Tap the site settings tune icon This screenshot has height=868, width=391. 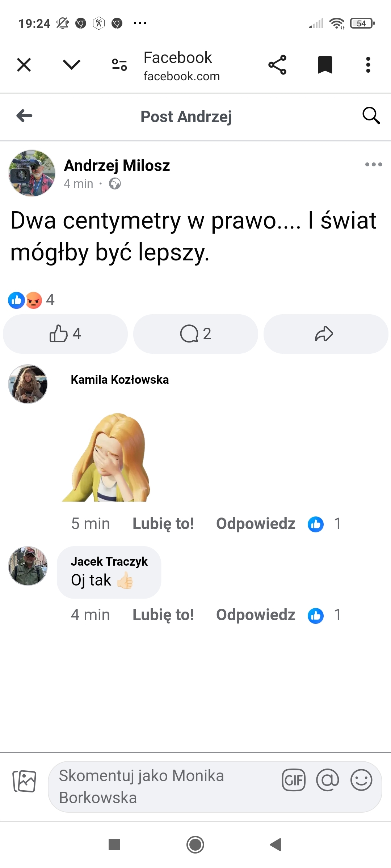point(119,65)
